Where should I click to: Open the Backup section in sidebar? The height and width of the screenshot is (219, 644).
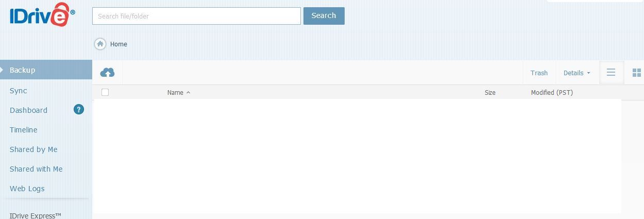(46, 70)
